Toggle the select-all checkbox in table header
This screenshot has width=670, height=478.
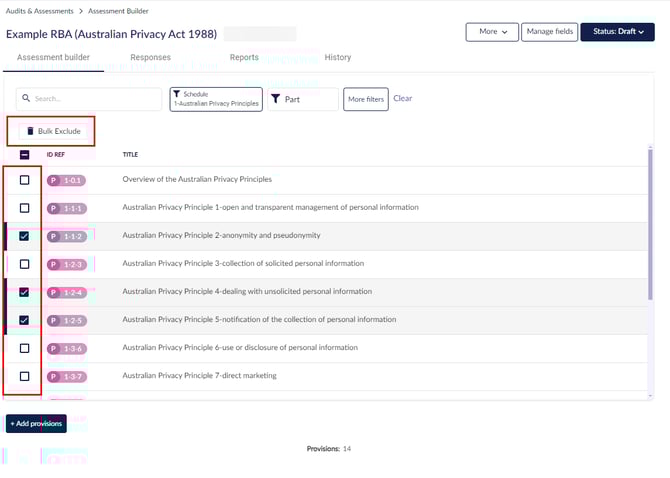[24, 155]
